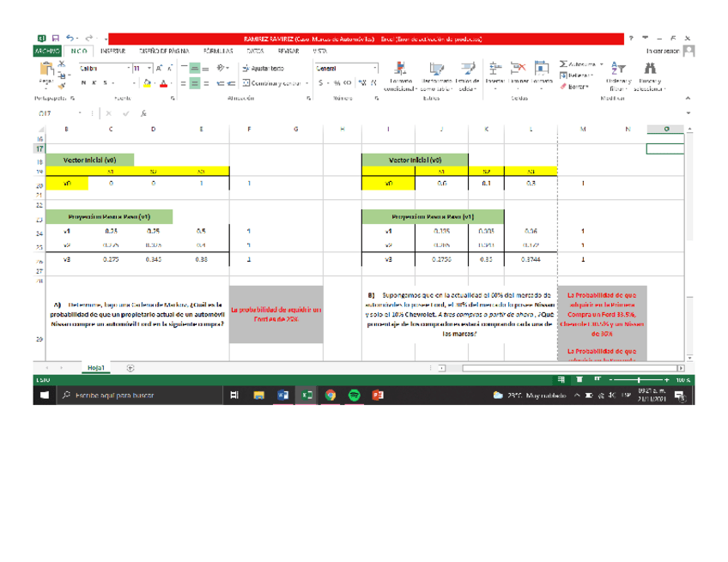This screenshot has width=728, height=562.
Task: Expand the formula bar
Action: pyautogui.click(x=688, y=113)
